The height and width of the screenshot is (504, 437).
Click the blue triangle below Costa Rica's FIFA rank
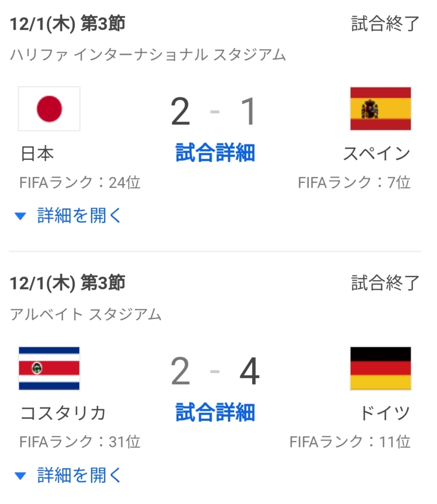(x=20, y=476)
